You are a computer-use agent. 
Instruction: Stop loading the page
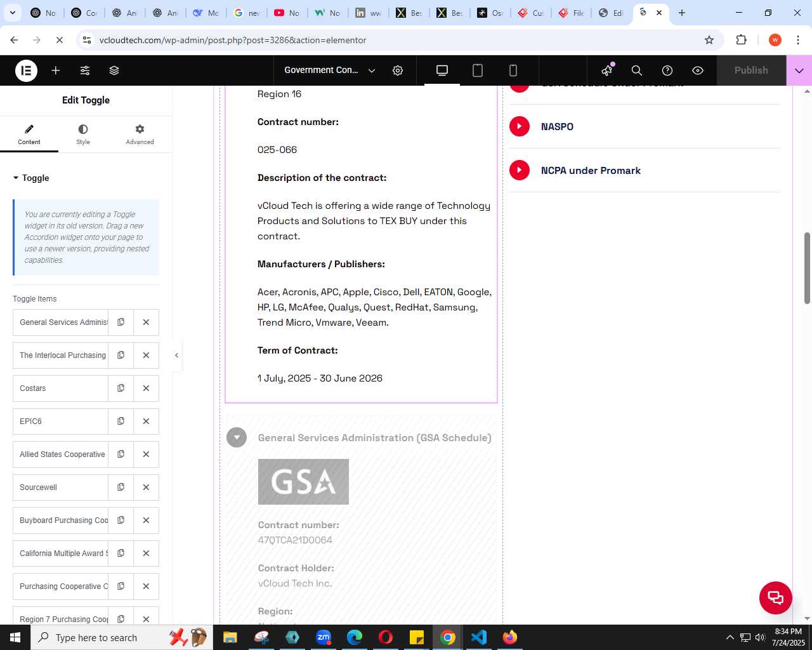click(x=59, y=40)
